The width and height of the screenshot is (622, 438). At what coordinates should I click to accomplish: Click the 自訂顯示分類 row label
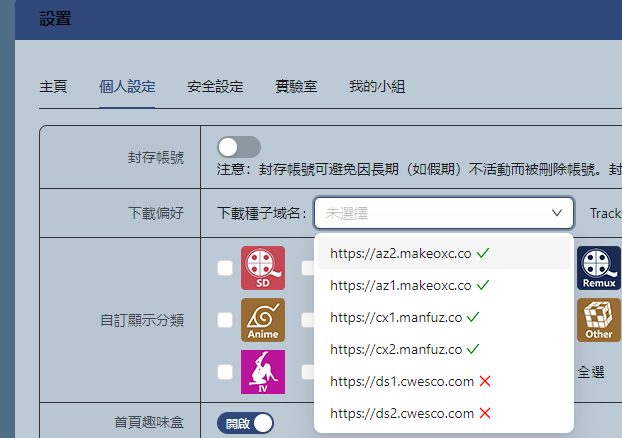[142, 320]
